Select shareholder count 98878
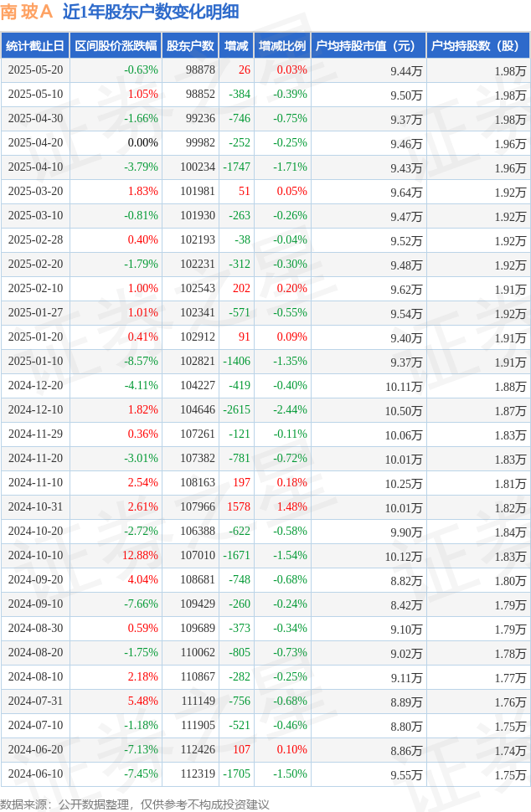The height and width of the screenshot is (812, 531). tap(200, 70)
